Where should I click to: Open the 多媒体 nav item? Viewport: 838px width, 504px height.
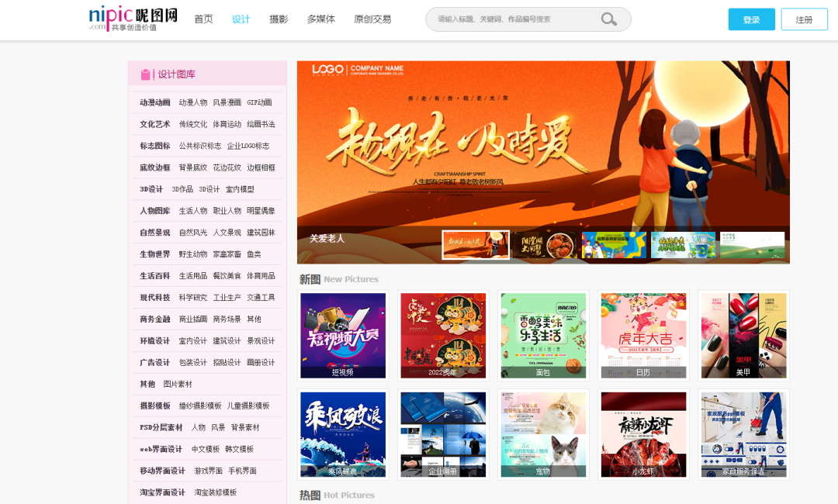click(x=321, y=19)
